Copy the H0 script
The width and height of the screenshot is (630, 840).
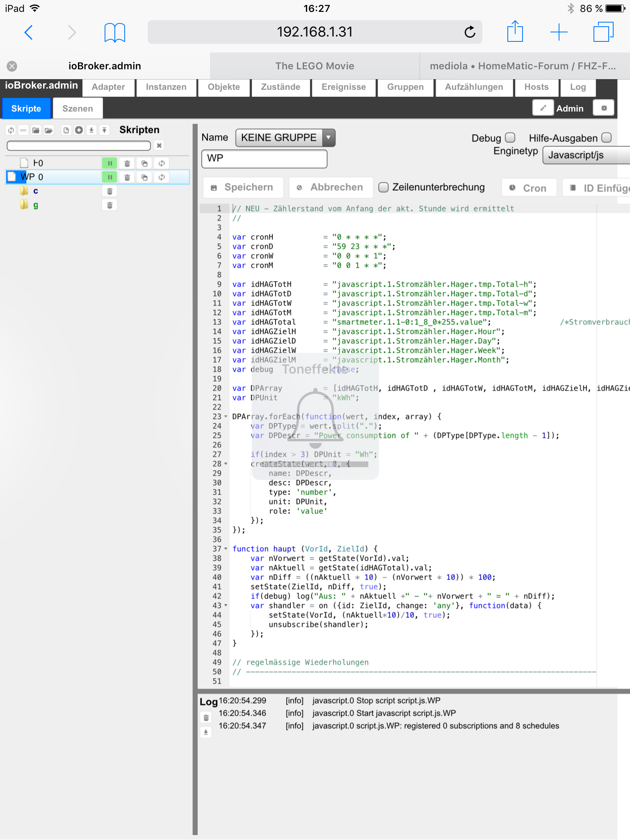tap(144, 163)
